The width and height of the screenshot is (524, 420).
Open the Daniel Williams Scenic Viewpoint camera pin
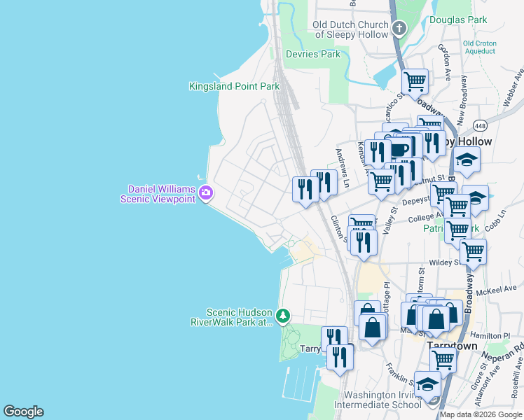point(205,193)
